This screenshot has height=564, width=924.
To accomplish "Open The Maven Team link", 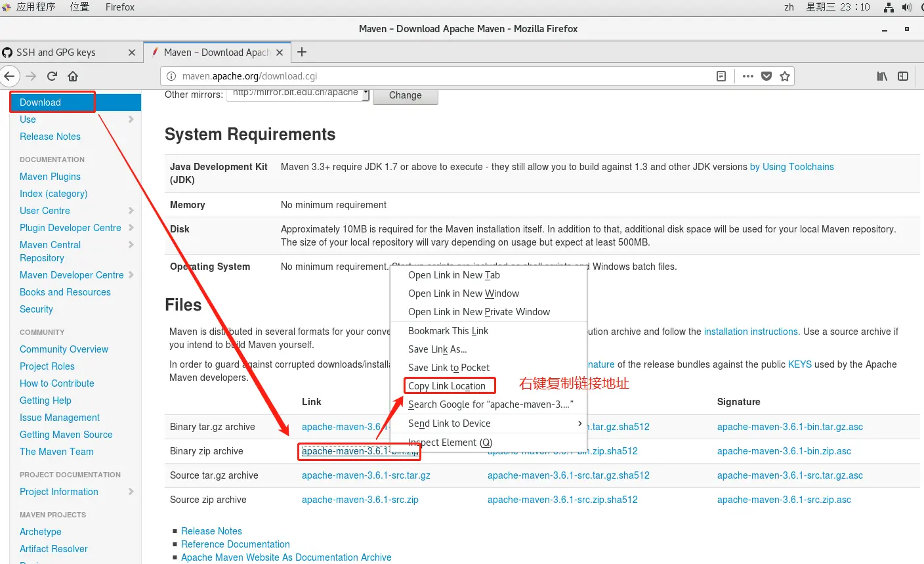I will point(56,452).
